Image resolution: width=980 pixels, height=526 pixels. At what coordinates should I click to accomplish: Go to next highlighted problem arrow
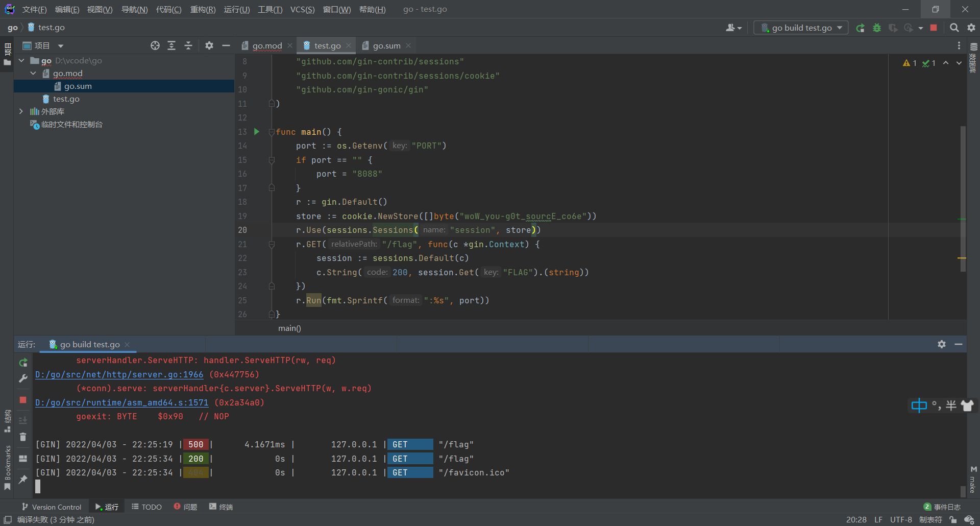click(x=959, y=63)
